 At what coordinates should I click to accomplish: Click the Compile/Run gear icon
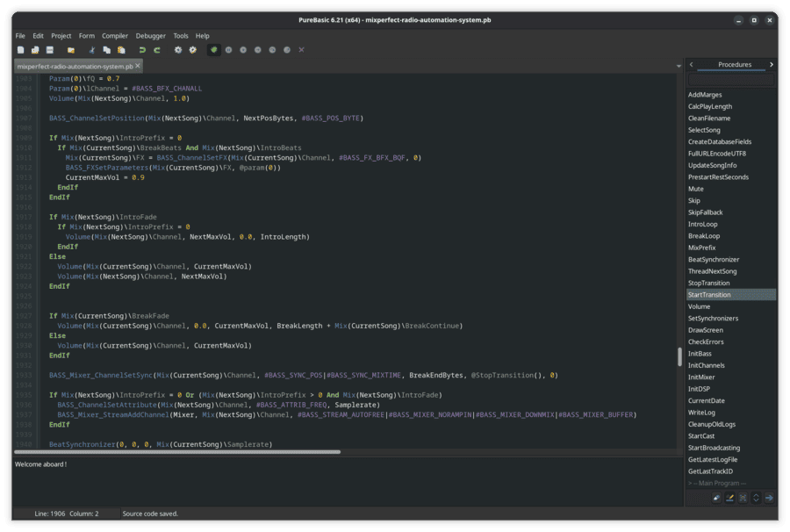point(178,50)
